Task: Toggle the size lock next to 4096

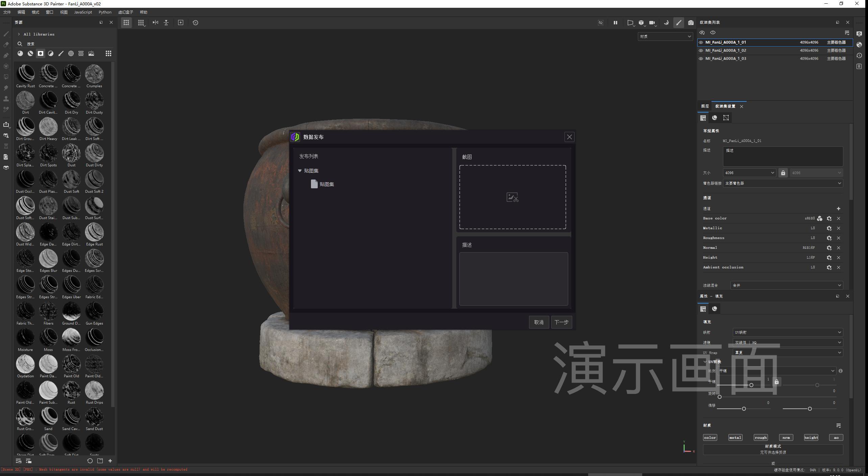Action: pyautogui.click(x=783, y=173)
